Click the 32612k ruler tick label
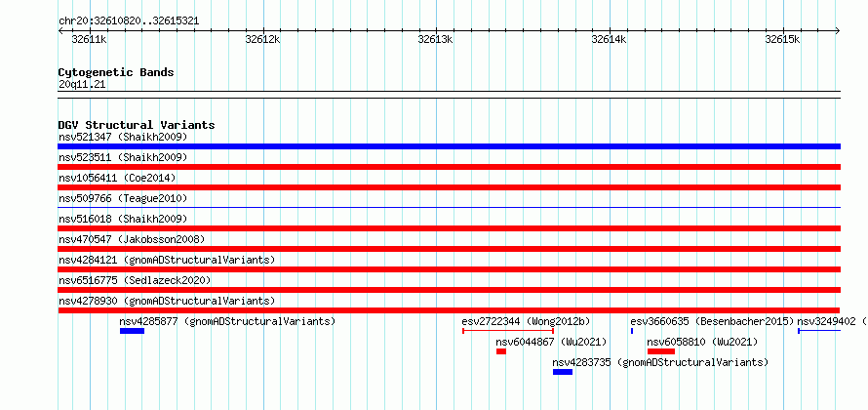 click(262, 40)
